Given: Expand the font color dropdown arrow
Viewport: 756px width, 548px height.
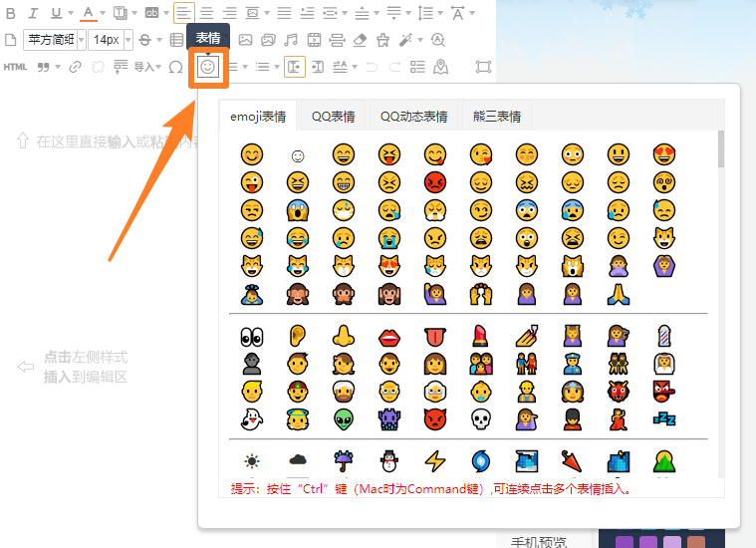Looking at the screenshot, I should 104,13.
